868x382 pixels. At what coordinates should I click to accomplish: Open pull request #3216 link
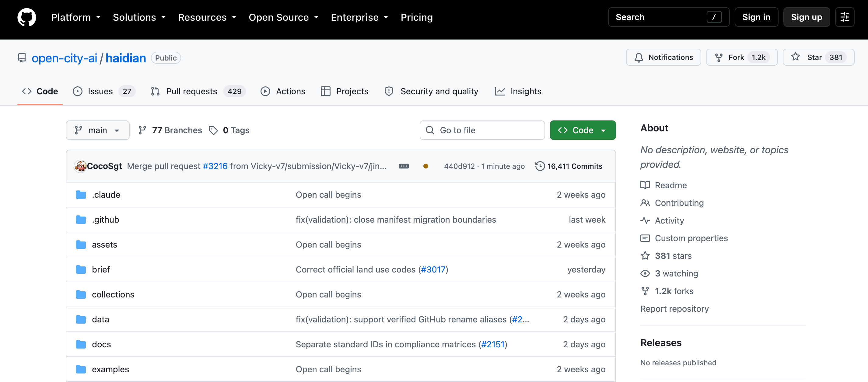pyautogui.click(x=215, y=166)
